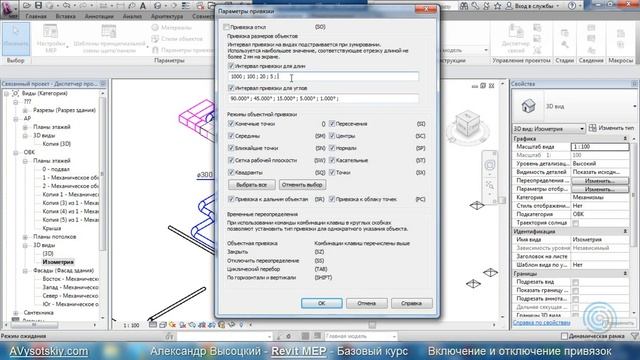
Task: Open the 'Главная модель' workset dropdown in status bar
Action: tap(361, 336)
